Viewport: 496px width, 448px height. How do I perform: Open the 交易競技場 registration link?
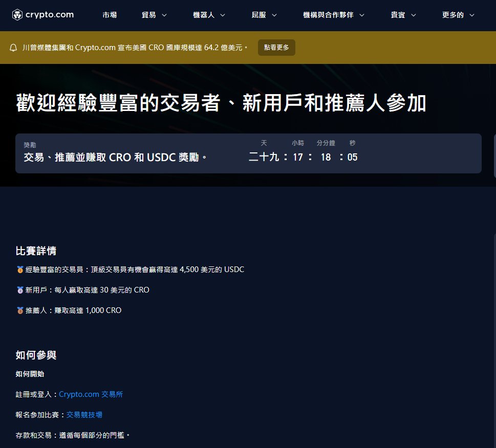pos(84,415)
